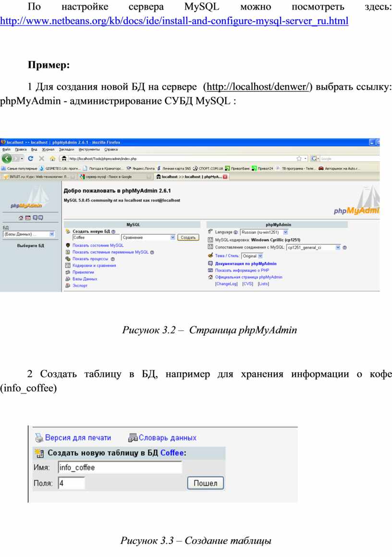Click the Firefox home page icon

[52, 158]
